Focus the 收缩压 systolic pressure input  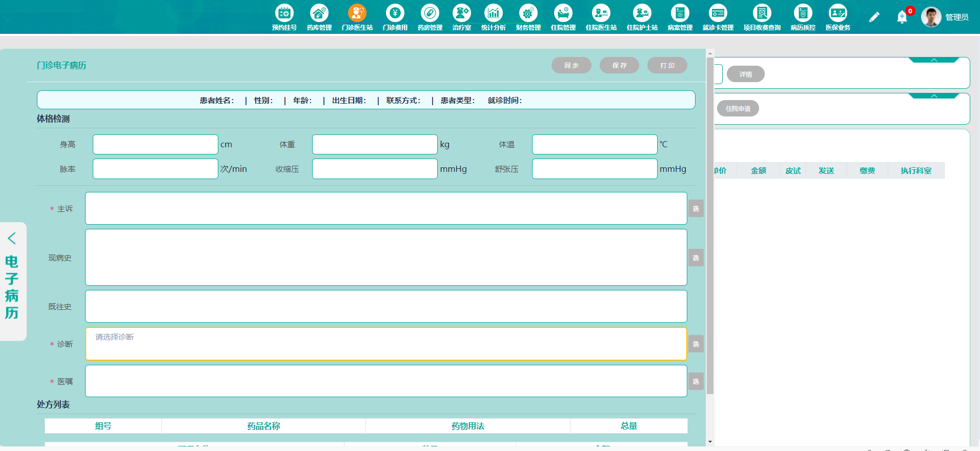375,169
